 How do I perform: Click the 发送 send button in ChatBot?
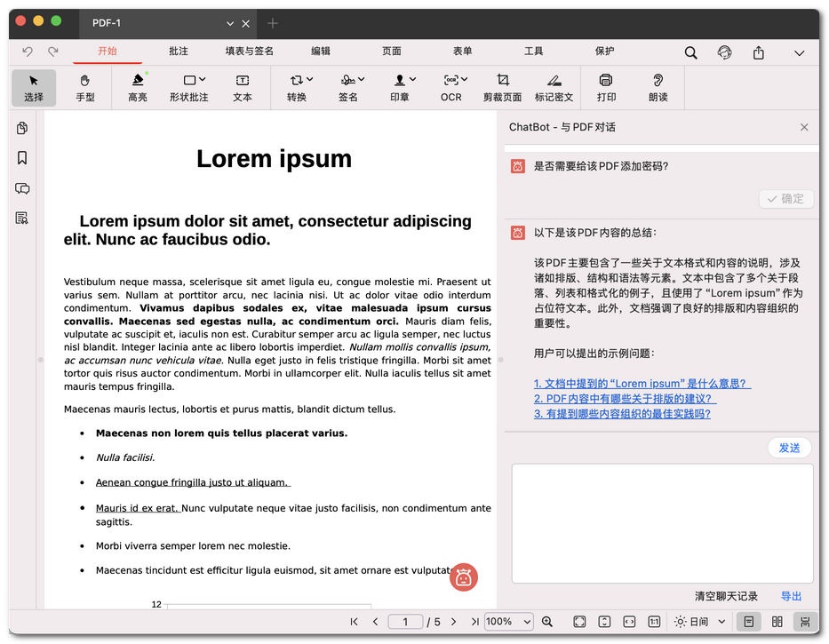pos(788,448)
